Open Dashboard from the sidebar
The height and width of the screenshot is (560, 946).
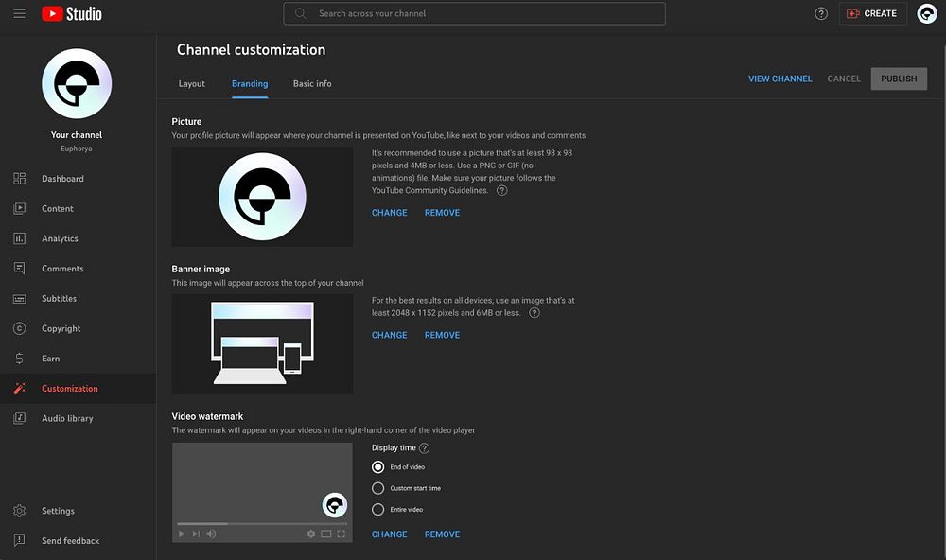[62, 179]
